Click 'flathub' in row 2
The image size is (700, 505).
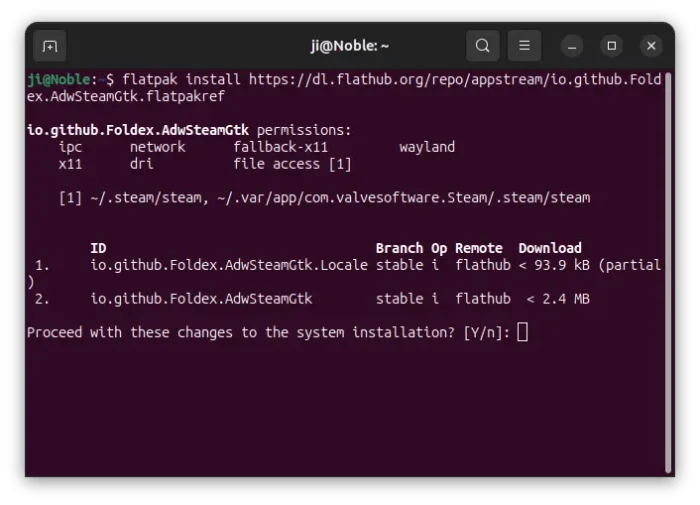pyautogui.click(x=483, y=299)
